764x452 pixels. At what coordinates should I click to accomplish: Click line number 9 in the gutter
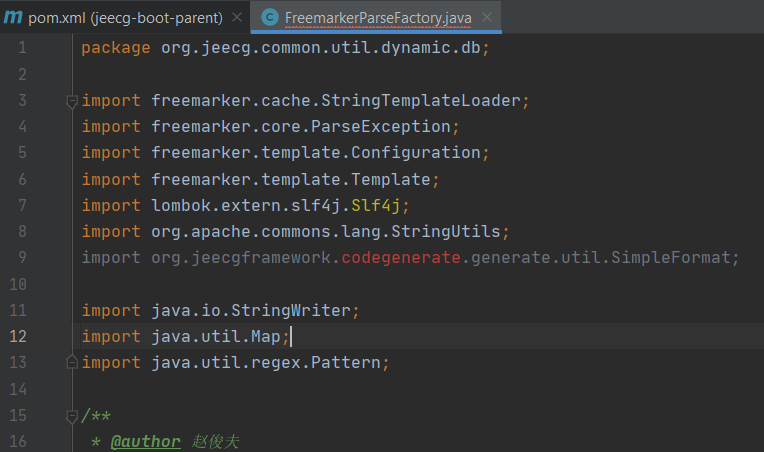point(22,257)
